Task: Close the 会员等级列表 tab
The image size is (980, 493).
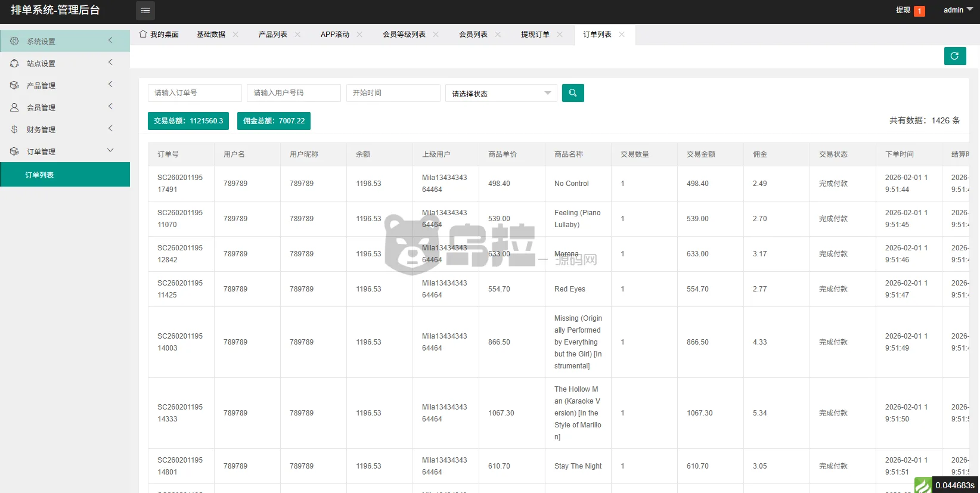Action: (x=436, y=35)
